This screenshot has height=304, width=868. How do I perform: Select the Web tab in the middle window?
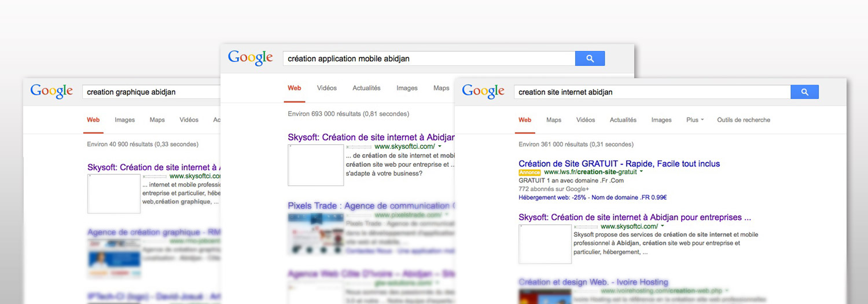point(295,88)
